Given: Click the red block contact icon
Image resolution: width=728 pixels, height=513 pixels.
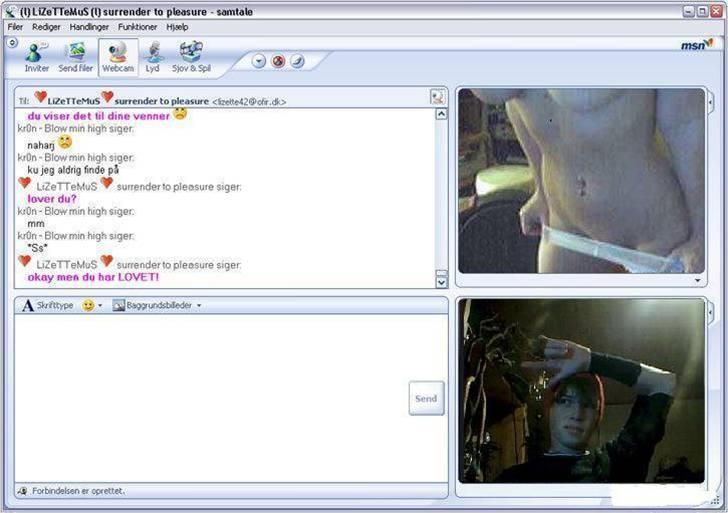Looking at the screenshot, I should tap(278, 61).
